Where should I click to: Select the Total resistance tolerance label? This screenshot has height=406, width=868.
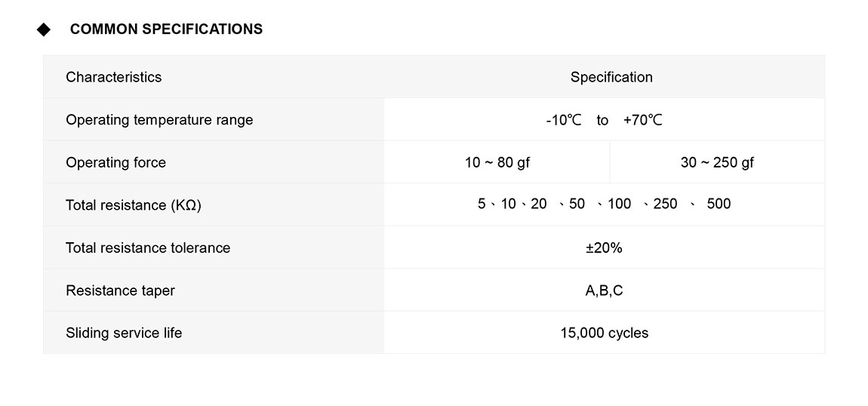click(148, 248)
